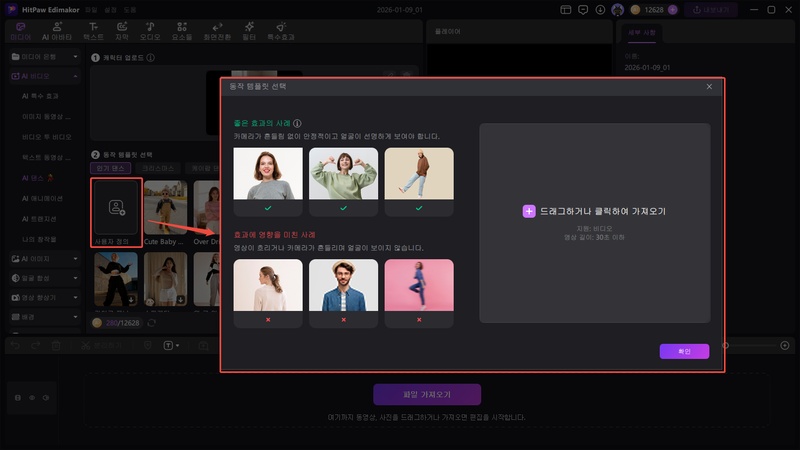Select 비디오 투 비디오 in sidebar
This screenshot has width=800, height=450.
(46, 137)
